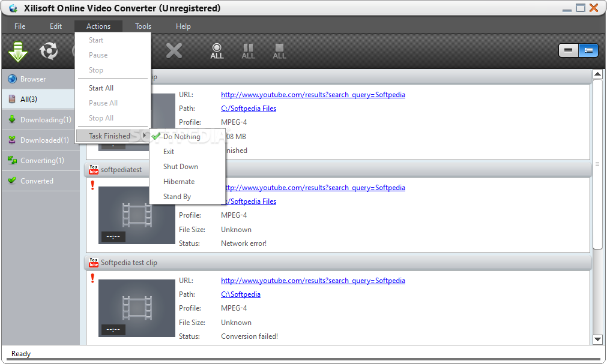This screenshot has width=607, height=364.
Task: Switch to compact list view icon
Action: pyautogui.click(x=569, y=50)
